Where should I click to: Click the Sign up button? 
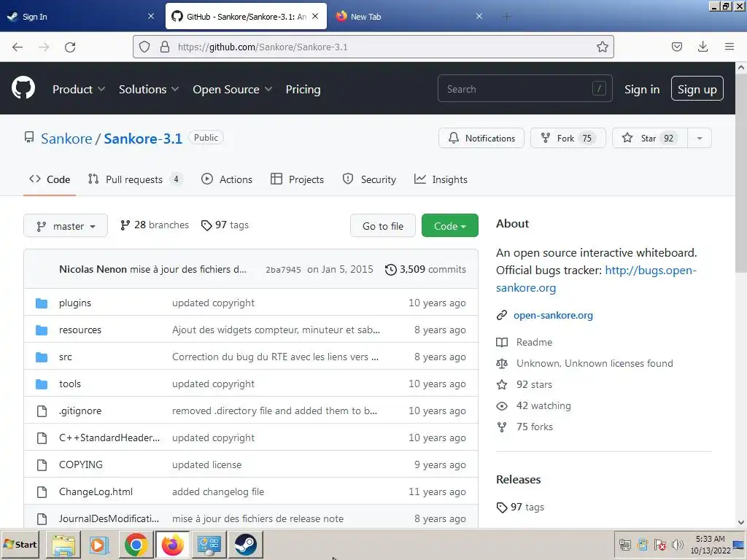pos(697,88)
